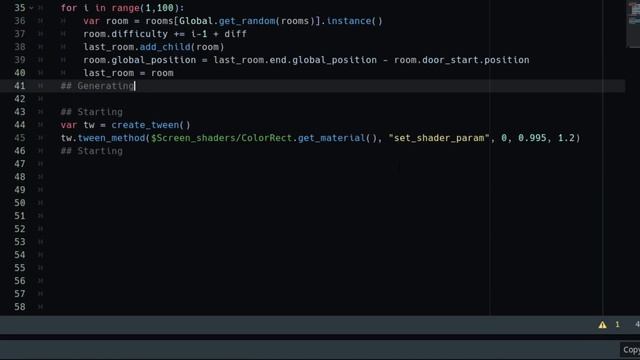Click the warning count "1" in status bar
640x360 pixels.
tap(617, 324)
